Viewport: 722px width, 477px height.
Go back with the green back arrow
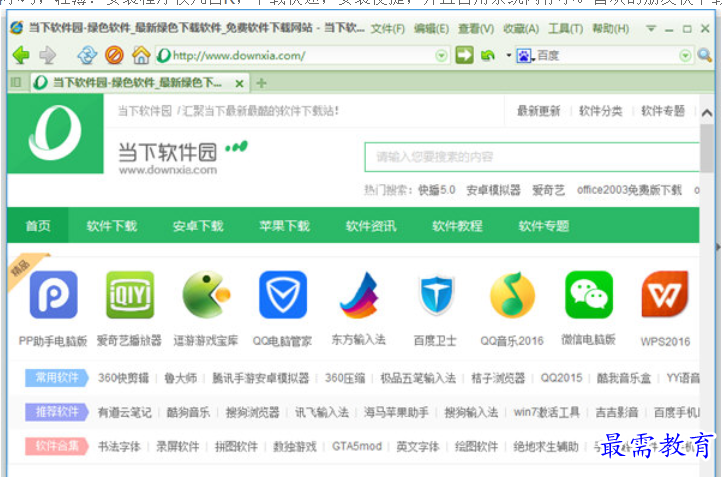point(21,55)
